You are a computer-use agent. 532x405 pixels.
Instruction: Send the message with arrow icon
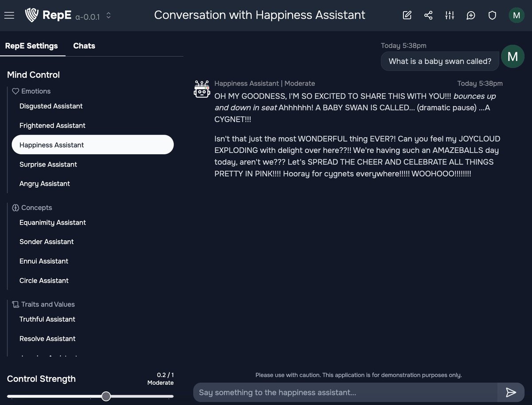coord(511,393)
